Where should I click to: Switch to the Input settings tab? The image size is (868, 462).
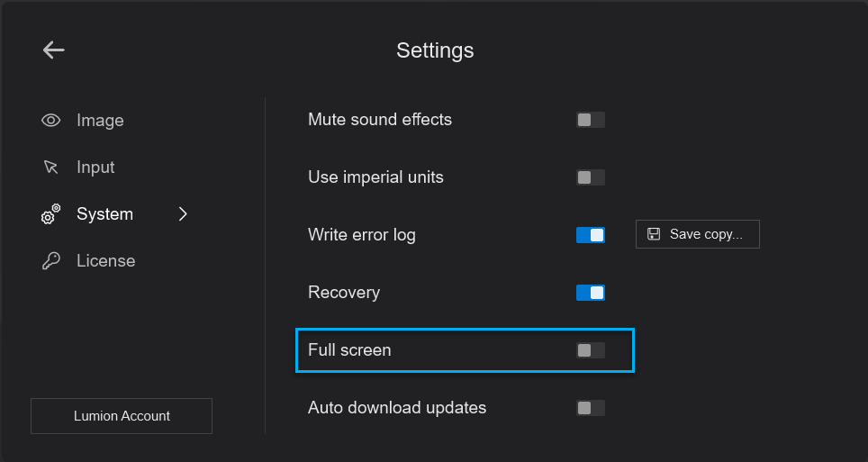click(x=95, y=168)
